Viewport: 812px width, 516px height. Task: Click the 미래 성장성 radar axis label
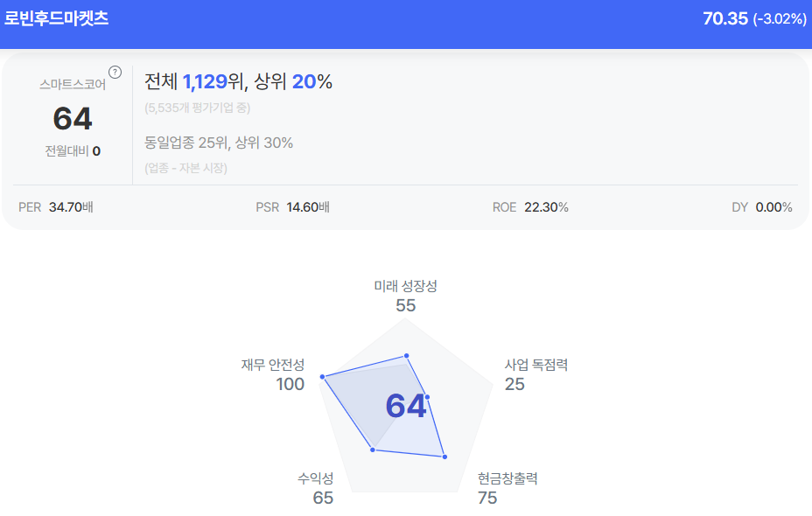pos(405,286)
